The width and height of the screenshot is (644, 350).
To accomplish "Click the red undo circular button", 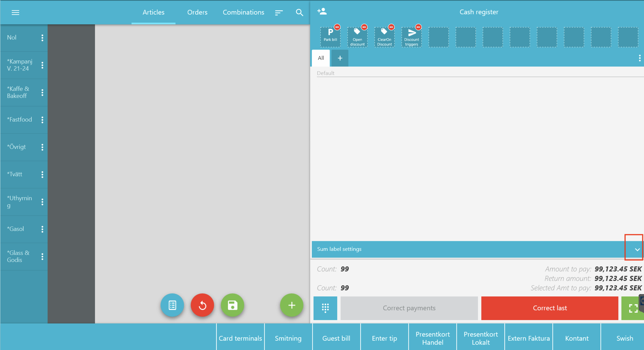I will [202, 305].
